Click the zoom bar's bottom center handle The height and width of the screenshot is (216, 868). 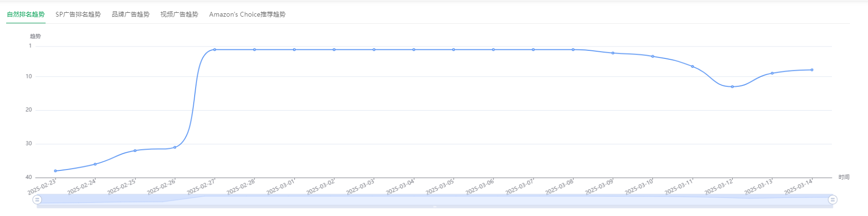coord(434,207)
